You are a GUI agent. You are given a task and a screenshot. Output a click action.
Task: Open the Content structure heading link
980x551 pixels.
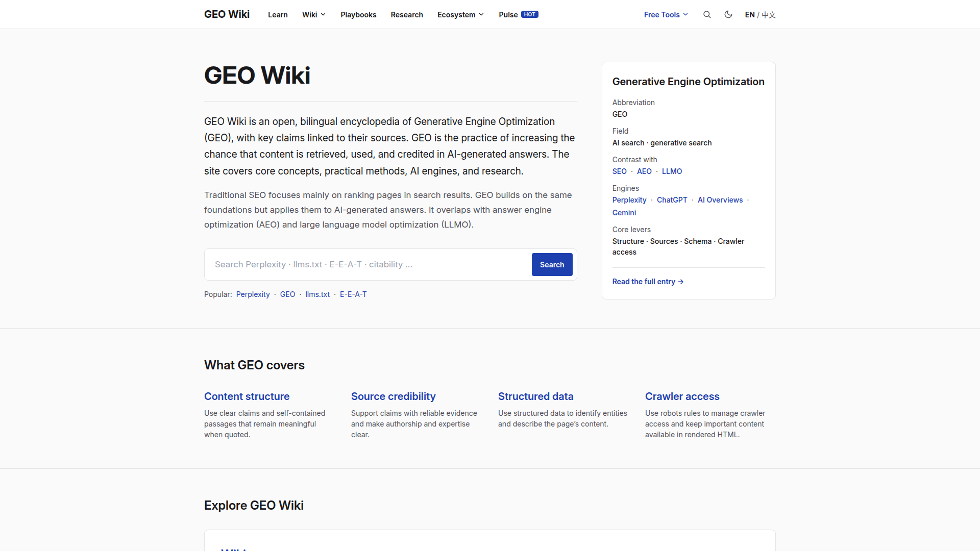click(247, 396)
